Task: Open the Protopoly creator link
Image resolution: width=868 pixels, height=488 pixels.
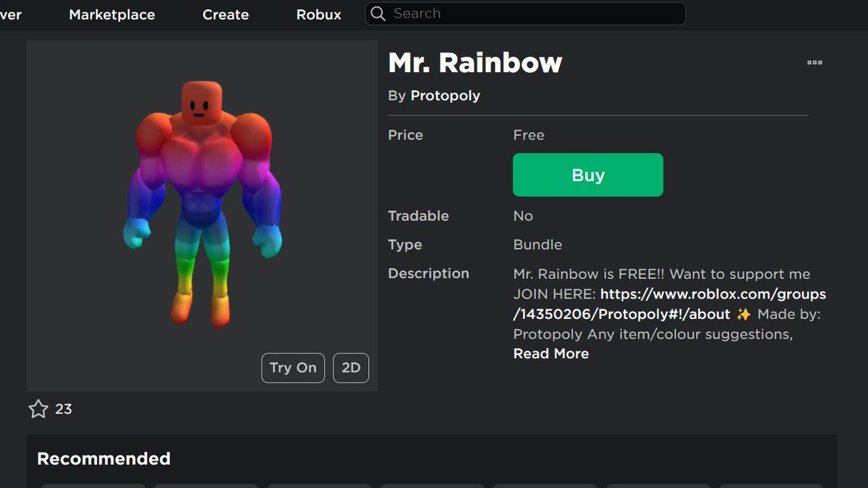Action: pyautogui.click(x=446, y=95)
